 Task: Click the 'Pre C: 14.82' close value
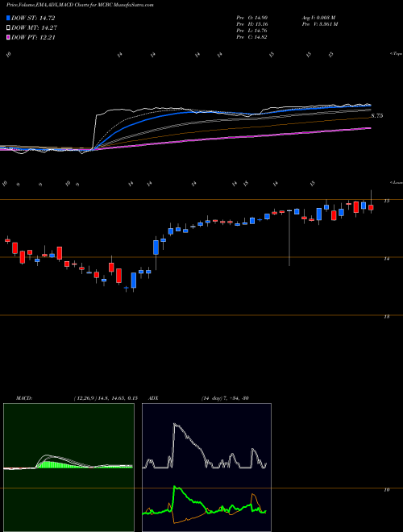click(x=252, y=37)
